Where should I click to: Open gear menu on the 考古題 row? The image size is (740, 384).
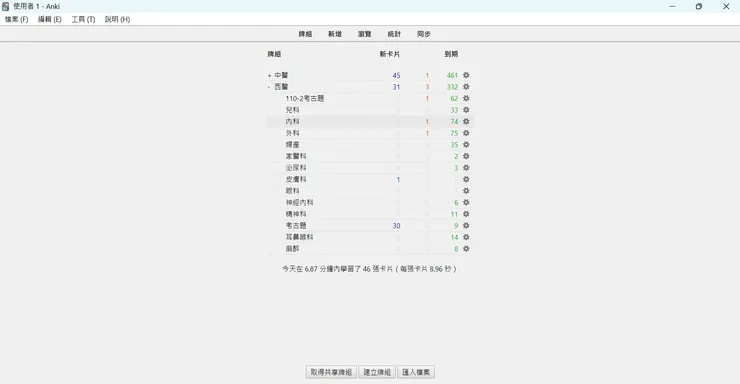tap(466, 225)
